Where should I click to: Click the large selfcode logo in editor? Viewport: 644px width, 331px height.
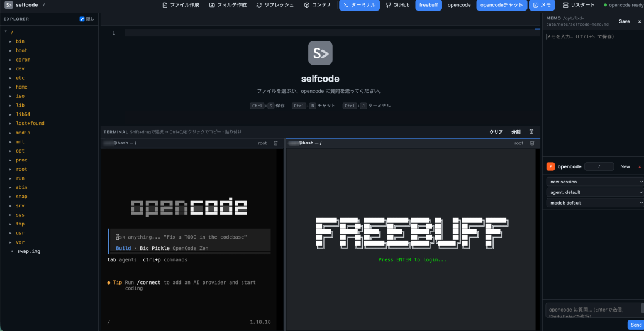[320, 53]
